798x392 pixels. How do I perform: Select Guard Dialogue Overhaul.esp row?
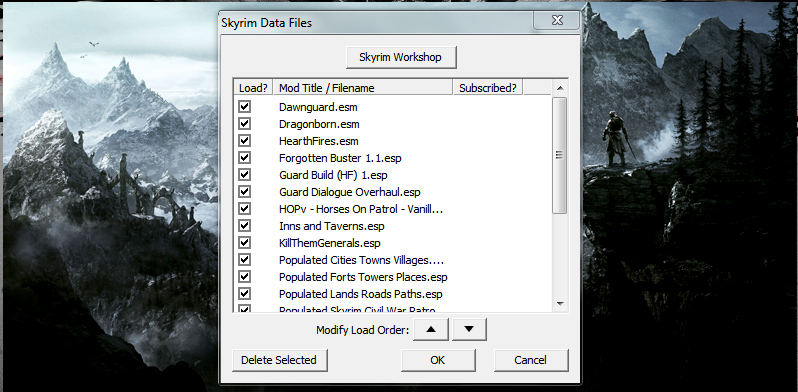pos(350,192)
